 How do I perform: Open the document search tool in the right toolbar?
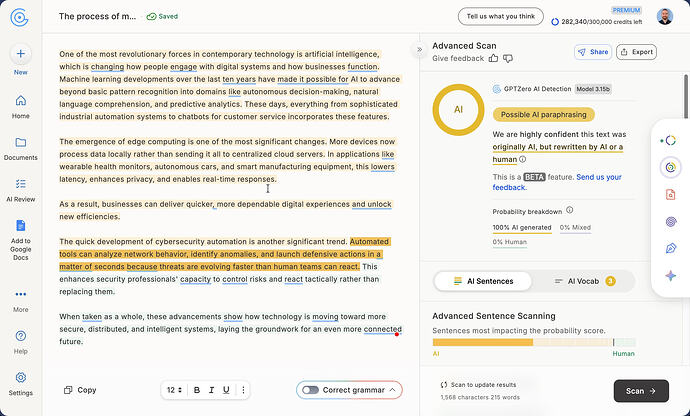coord(670,195)
